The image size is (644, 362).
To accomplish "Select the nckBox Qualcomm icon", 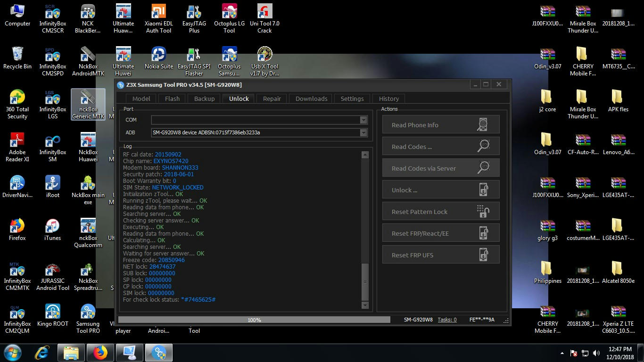I will click(88, 233).
